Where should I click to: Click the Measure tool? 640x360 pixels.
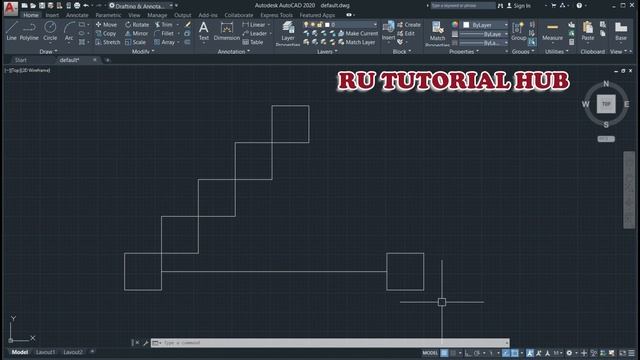(552, 31)
